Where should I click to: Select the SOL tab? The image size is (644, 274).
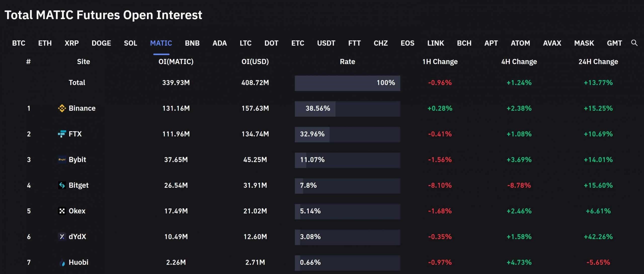[130, 43]
